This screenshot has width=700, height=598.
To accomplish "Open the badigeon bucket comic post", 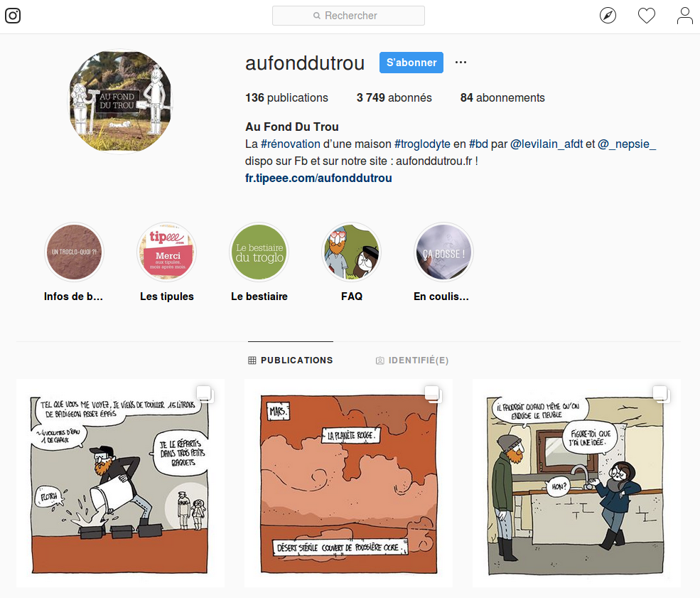I will click(121, 483).
